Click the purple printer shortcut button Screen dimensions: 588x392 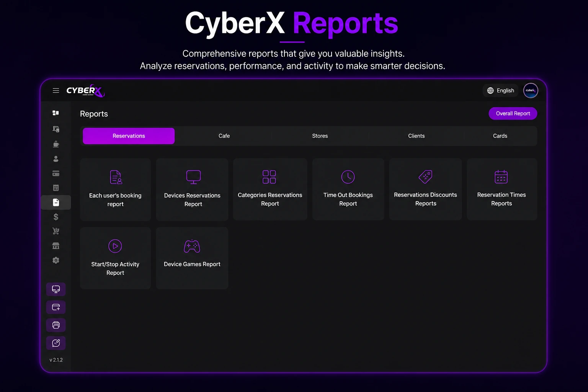click(56, 325)
